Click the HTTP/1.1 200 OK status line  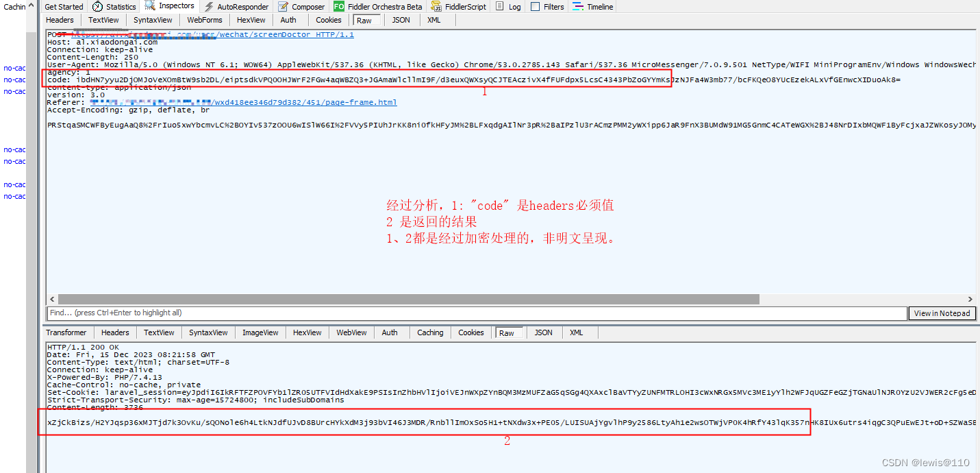tap(83, 347)
